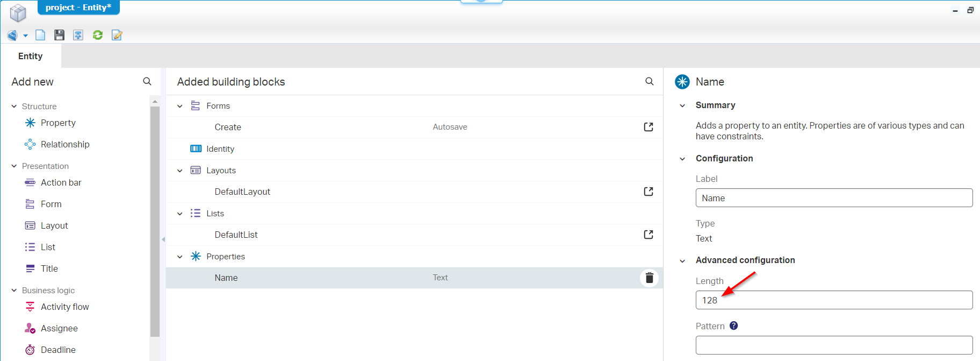Image resolution: width=980 pixels, height=361 pixels.
Task: Collapse the Lists node
Action: click(x=180, y=214)
